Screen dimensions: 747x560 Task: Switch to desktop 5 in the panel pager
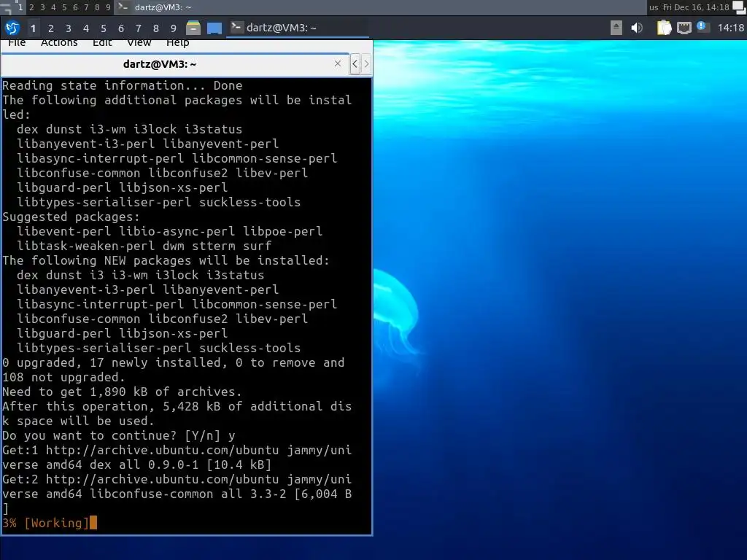[104, 28]
